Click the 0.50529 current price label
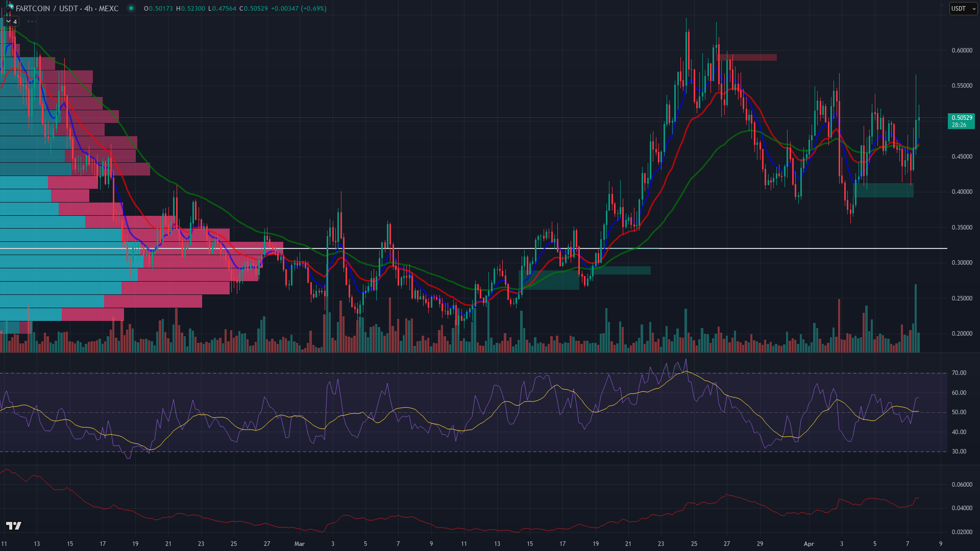Image resolution: width=980 pixels, height=551 pixels. point(961,118)
